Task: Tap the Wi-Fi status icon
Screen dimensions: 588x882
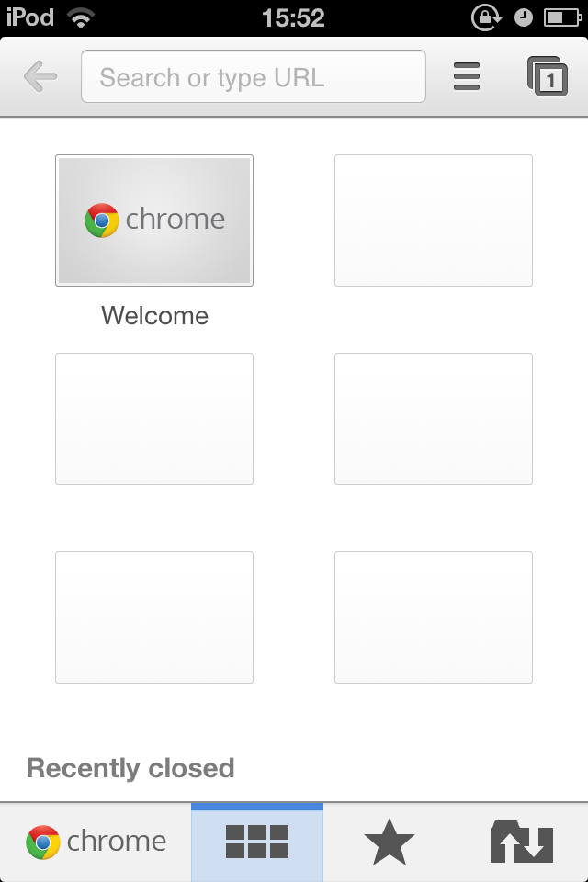Action: click(81, 18)
